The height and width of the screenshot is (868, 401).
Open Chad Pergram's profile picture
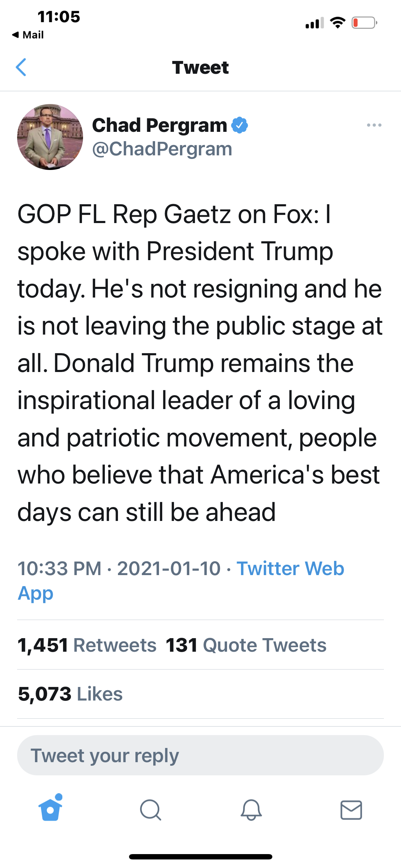(50, 137)
